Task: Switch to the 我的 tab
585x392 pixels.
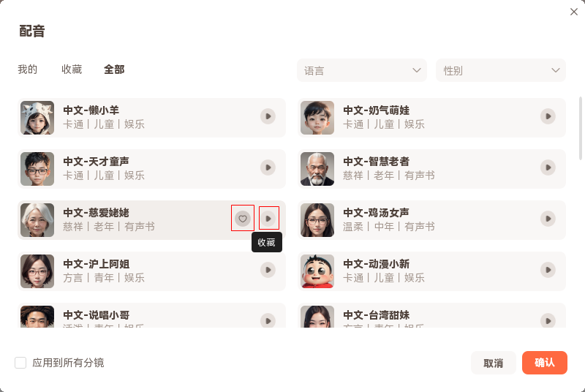Action: (28, 69)
